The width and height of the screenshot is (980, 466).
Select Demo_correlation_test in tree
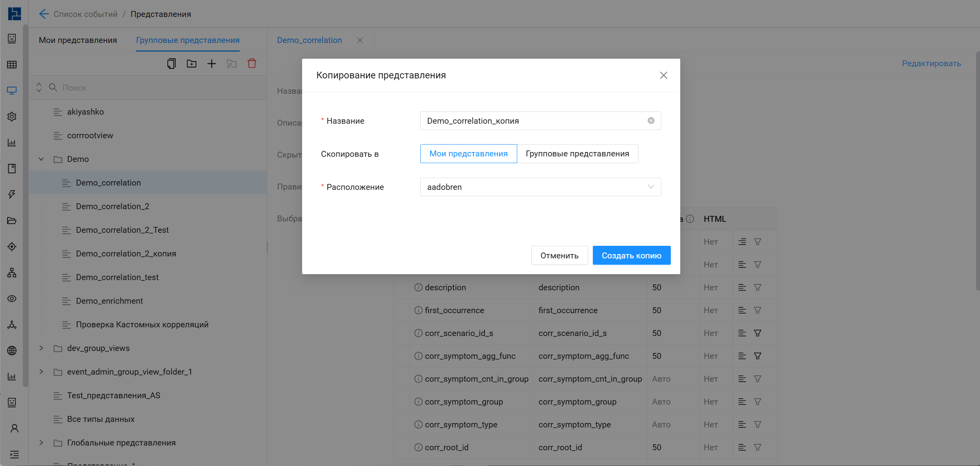117,277
